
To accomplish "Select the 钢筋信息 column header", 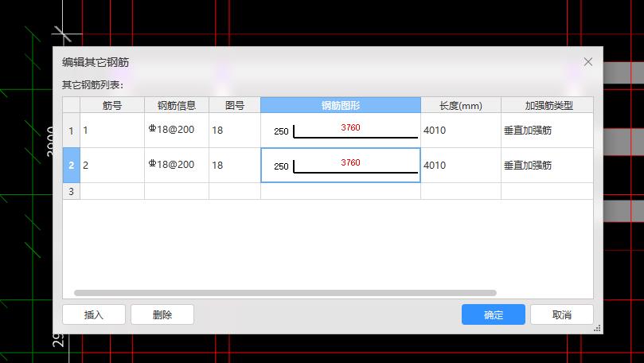I will tap(177, 105).
